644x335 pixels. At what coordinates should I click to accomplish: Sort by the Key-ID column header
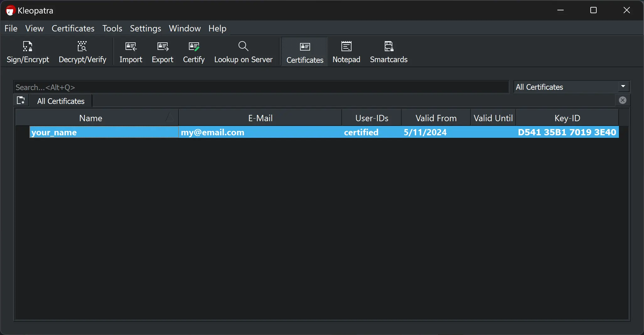pos(567,118)
